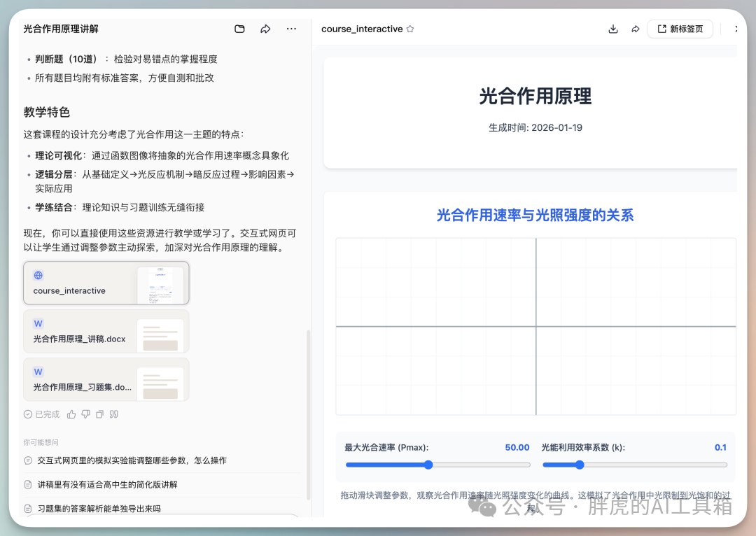
Task: Give the response a thumbs down
Action: click(x=85, y=414)
